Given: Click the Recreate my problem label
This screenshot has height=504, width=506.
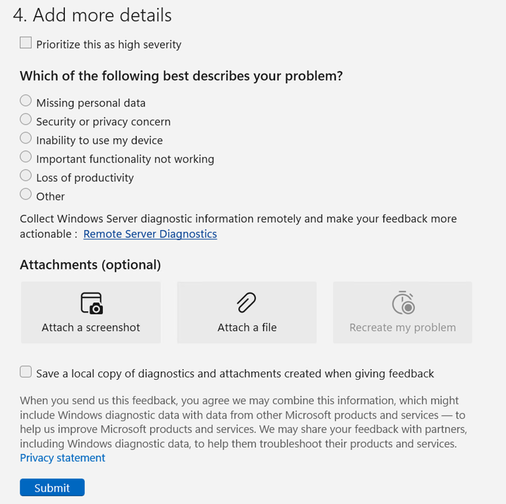Looking at the screenshot, I should [x=403, y=327].
